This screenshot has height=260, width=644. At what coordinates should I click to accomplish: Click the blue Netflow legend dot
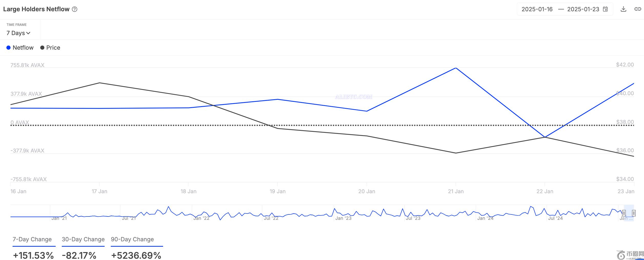click(x=8, y=48)
